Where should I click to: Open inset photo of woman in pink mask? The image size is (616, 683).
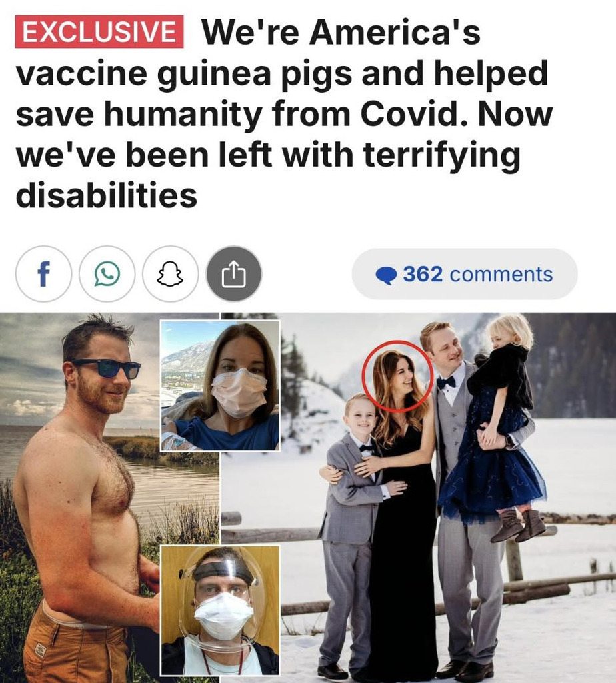tap(220, 386)
